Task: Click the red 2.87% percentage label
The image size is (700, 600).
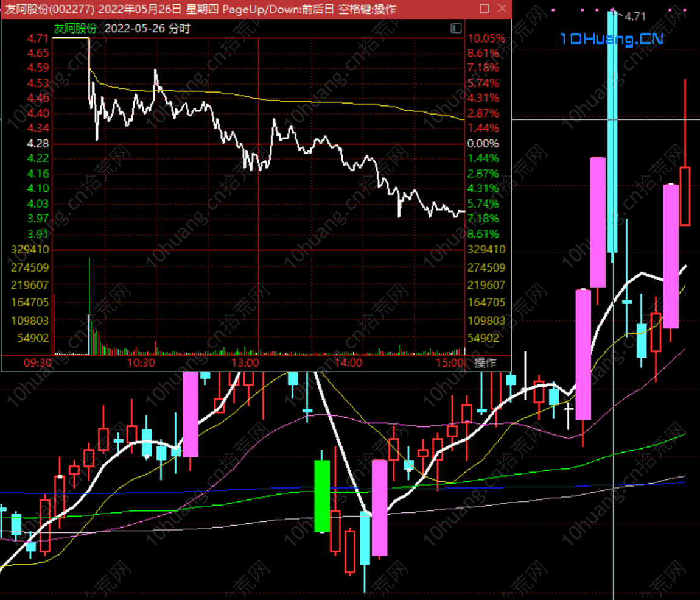Action: (x=483, y=113)
